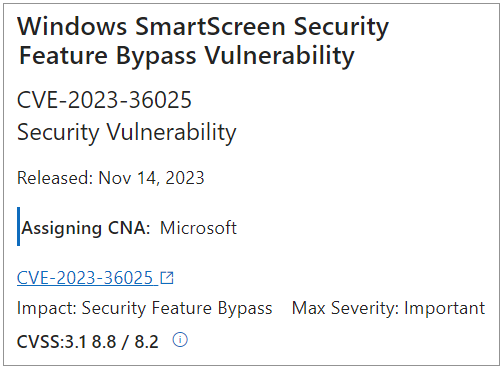
Task: Click the external link icon beside CVE link
Action: coord(167,278)
